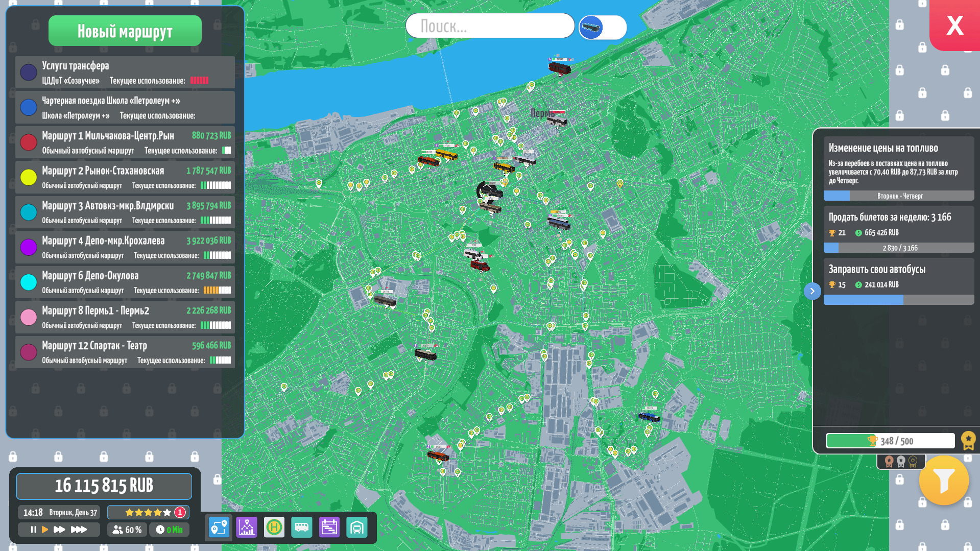980x551 pixels.
Task: Collapse the missions panel with arrow
Action: coord(812,291)
